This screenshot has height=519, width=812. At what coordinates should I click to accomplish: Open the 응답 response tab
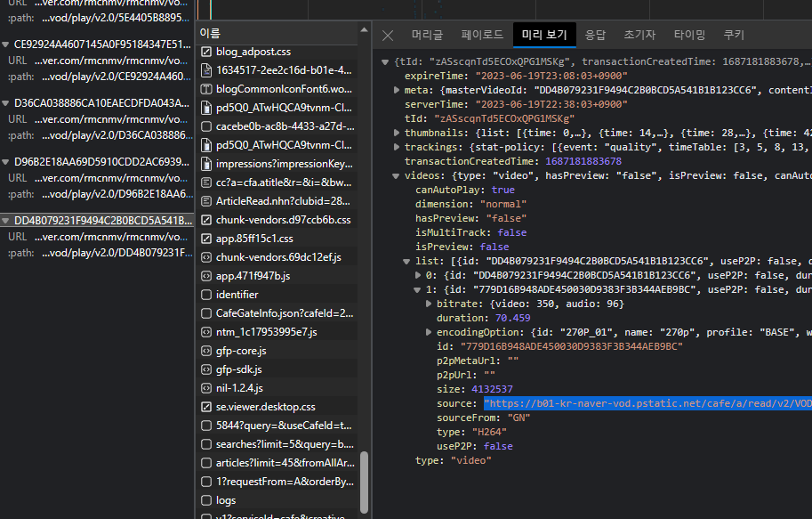coord(595,35)
